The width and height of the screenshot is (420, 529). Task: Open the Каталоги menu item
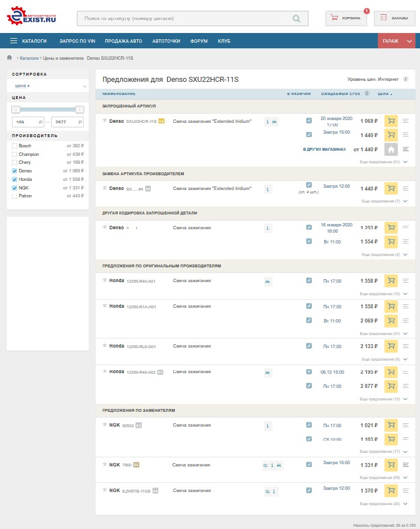point(34,41)
